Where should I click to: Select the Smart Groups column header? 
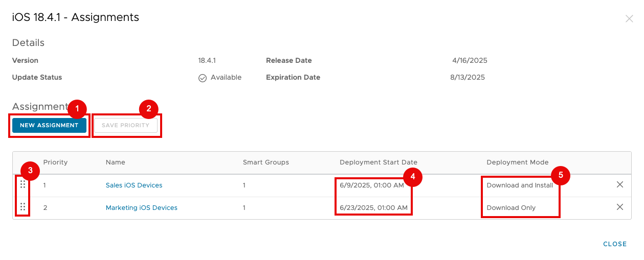pos(265,162)
